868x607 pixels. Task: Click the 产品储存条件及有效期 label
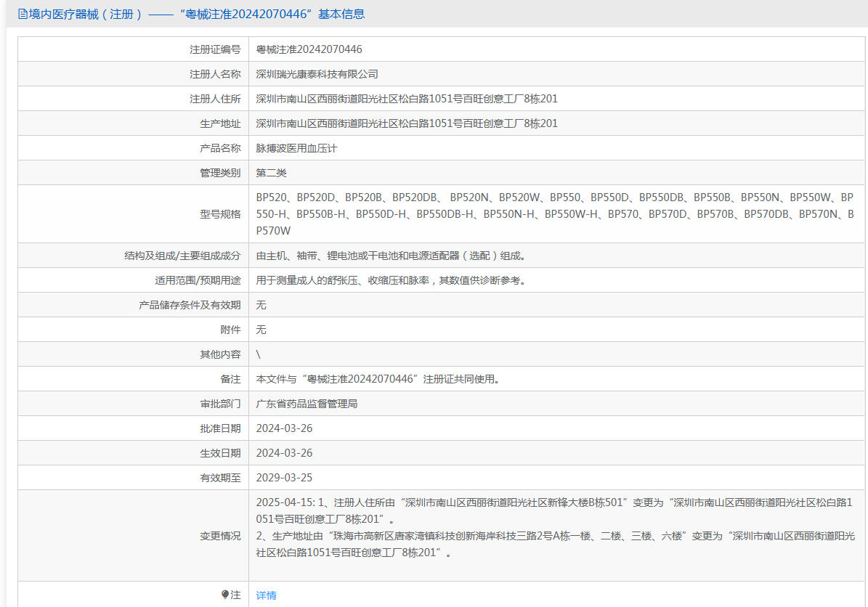(190, 305)
